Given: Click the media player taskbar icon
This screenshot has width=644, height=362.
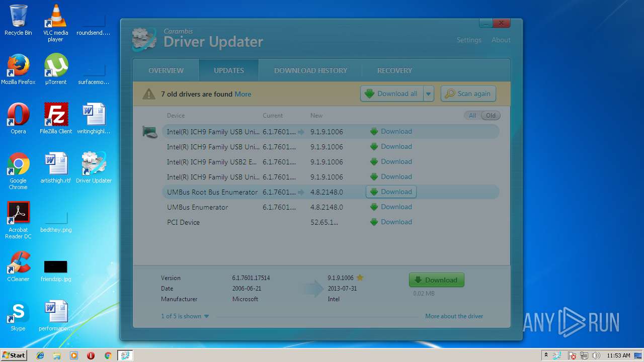Looking at the screenshot, I should point(74,355).
